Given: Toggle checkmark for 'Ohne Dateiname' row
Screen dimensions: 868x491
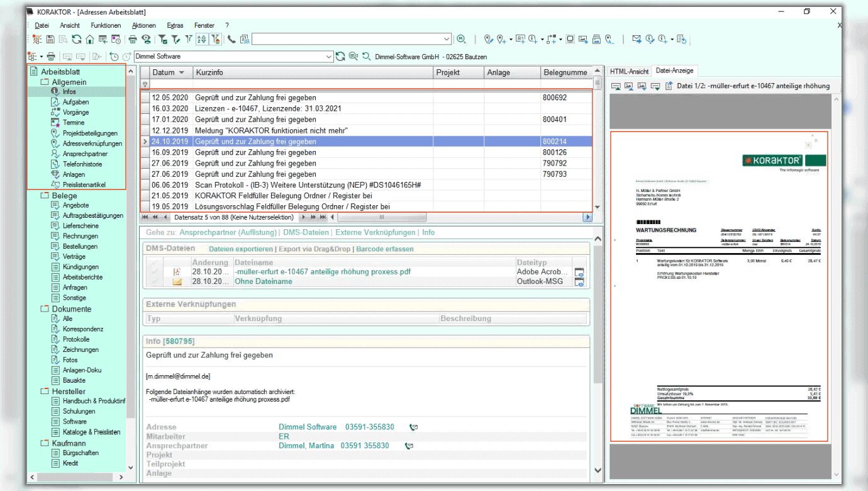Looking at the screenshot, I should click(154, 282).
